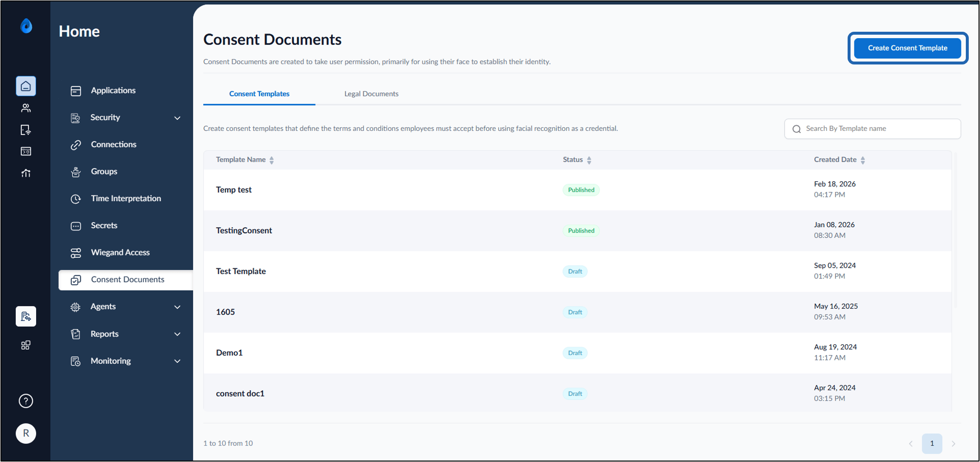
Task: Focus the Search By Template name field
Action: click(x=873, y=129)
